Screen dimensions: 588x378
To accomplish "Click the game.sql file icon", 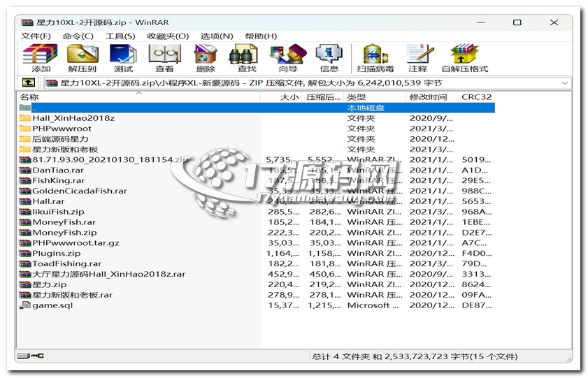I will pos(25,305).
